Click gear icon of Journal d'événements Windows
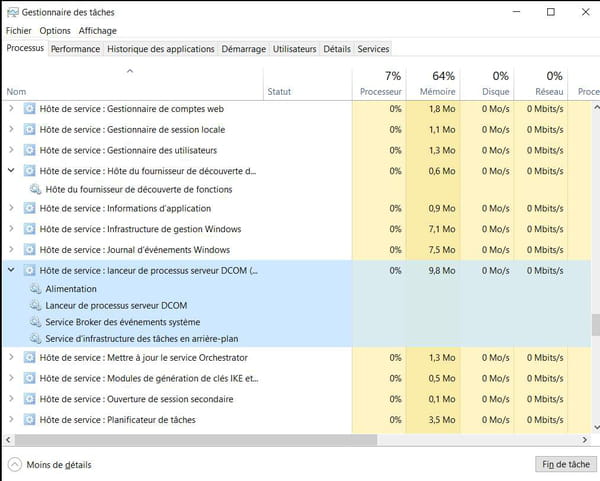 click(29, 250)
